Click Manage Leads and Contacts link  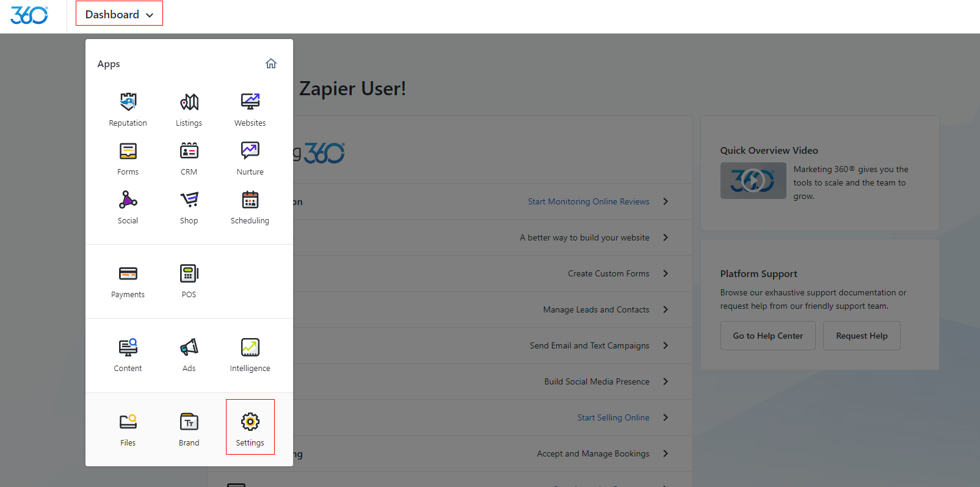[596, 309]
